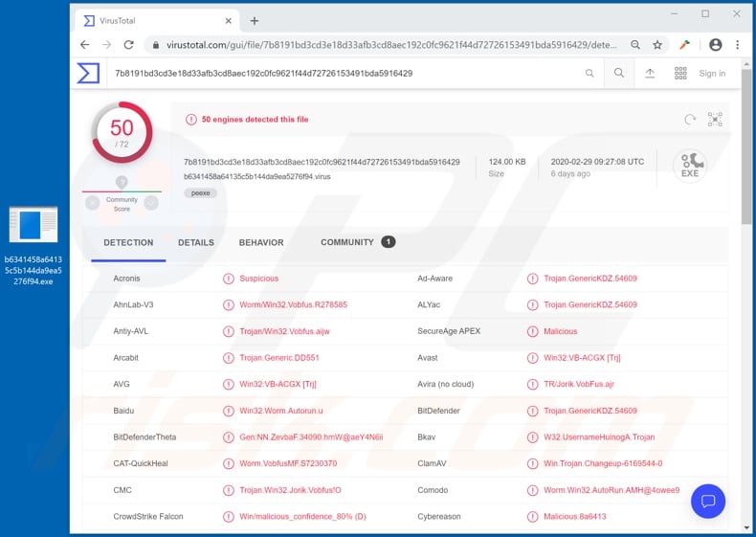Go back with the browser back arrow

point(85,45)
